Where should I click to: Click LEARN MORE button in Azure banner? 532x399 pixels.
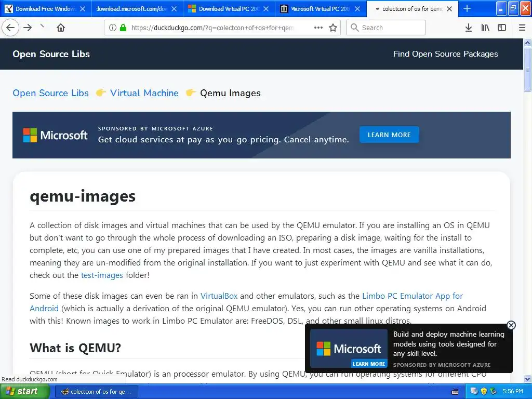click(389, 135)
